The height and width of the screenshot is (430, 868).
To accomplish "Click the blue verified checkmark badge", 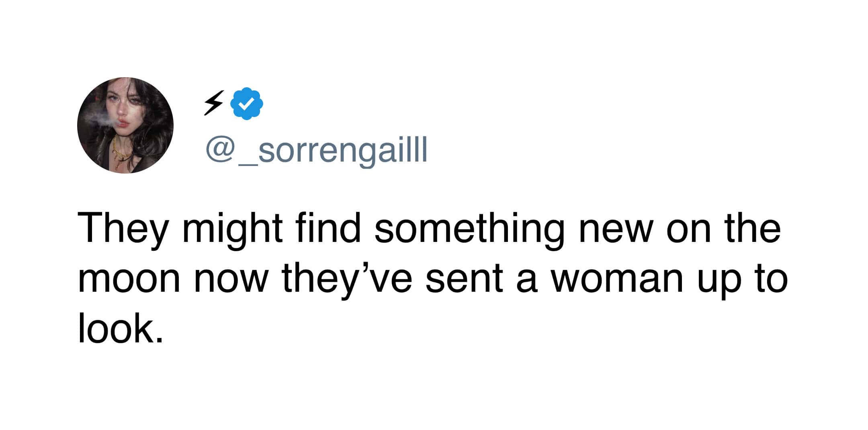I will [x=246, y=104].
